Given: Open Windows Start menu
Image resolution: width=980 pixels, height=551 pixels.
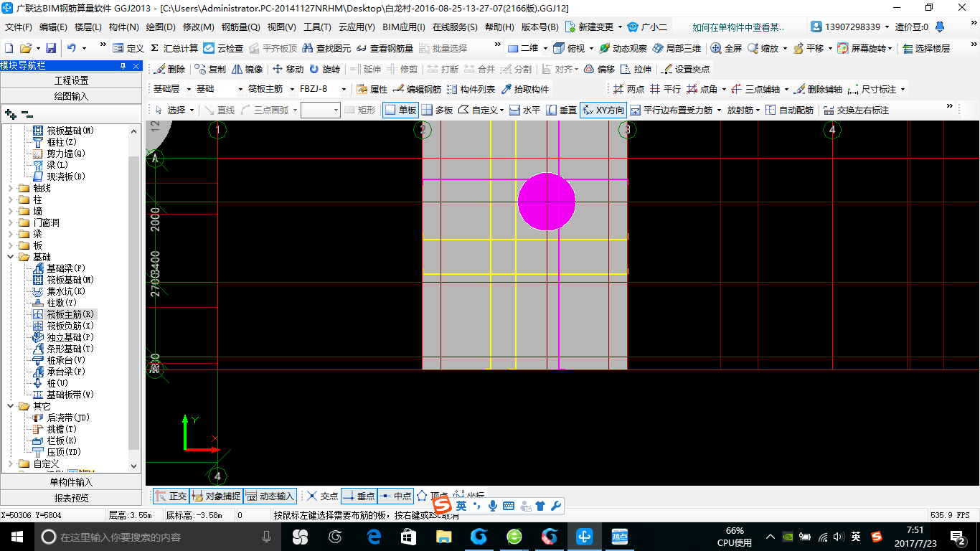Looking at the screenshot, I should [x=16, y=537].
